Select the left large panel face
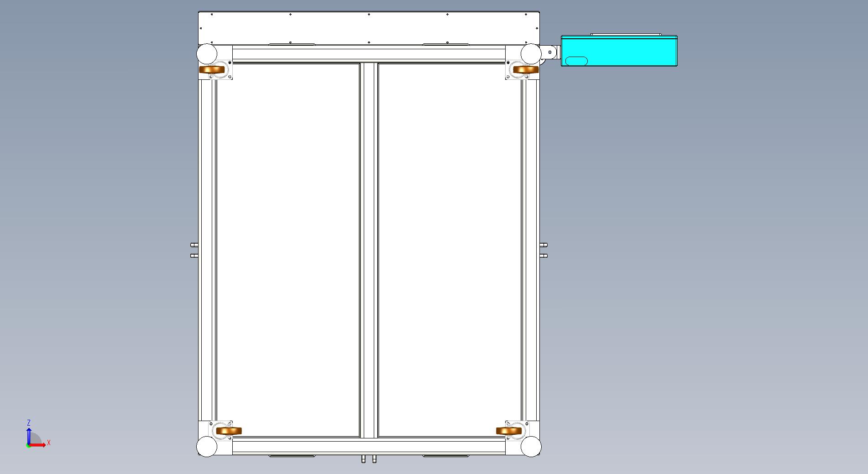 click(x=288, y=250)
